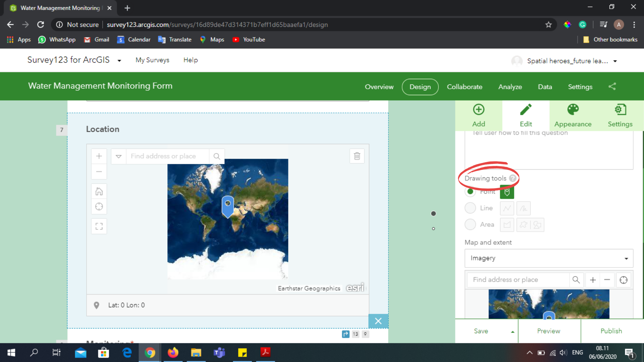Select the Line radio button

(x=470, y=208)
